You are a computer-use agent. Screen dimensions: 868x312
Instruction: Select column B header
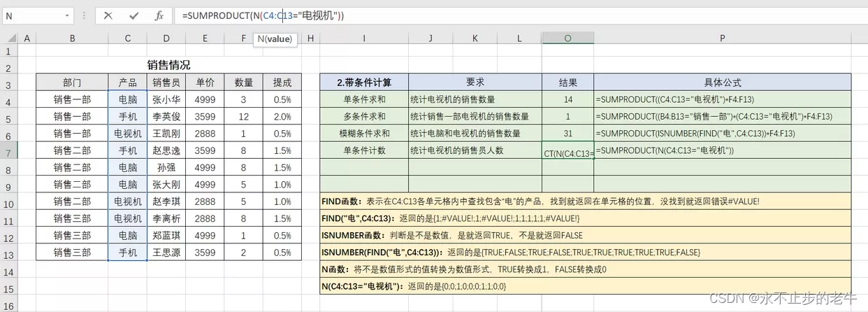tap(72, 38)
